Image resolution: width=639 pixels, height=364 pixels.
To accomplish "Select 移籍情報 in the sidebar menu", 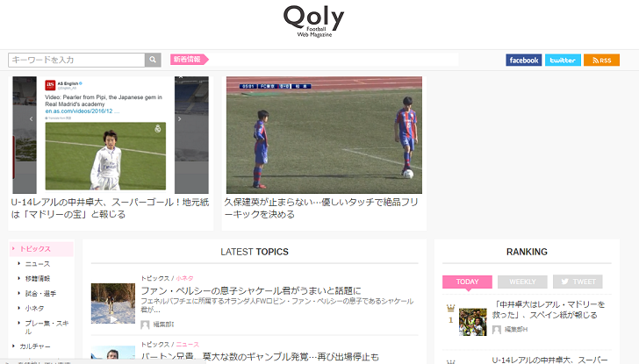I will click(38, 279).
